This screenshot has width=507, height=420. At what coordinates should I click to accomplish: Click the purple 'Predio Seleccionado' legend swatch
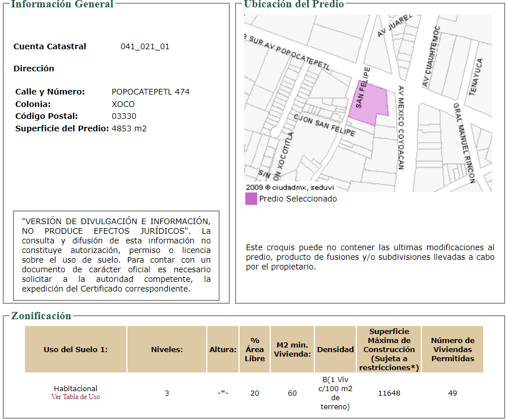click(251, 199)
